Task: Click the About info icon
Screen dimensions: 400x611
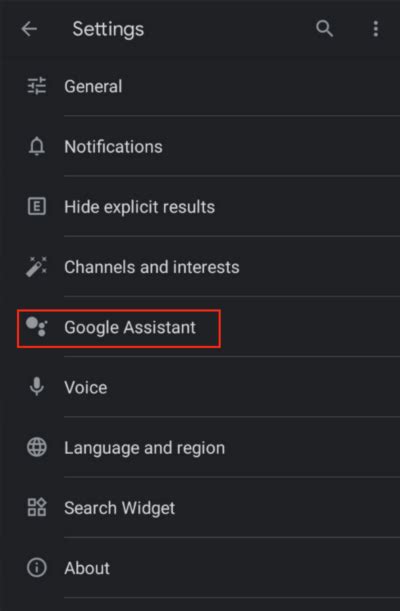Action: click(37, 568)
